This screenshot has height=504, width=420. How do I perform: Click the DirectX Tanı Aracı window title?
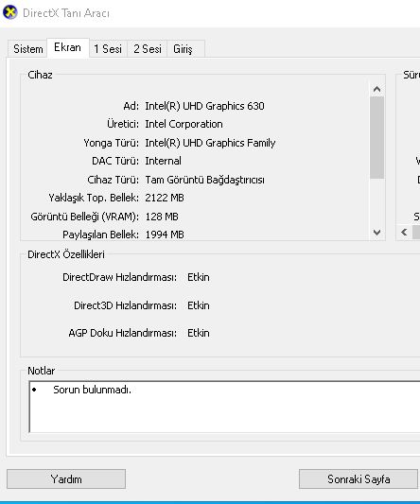(66, 13)
